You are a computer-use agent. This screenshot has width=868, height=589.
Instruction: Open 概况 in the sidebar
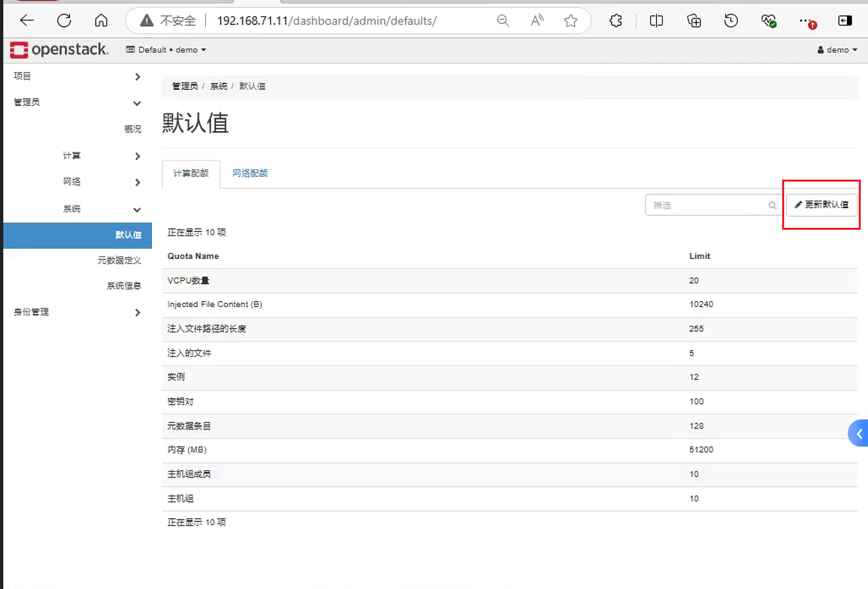(x=133, y=129)
